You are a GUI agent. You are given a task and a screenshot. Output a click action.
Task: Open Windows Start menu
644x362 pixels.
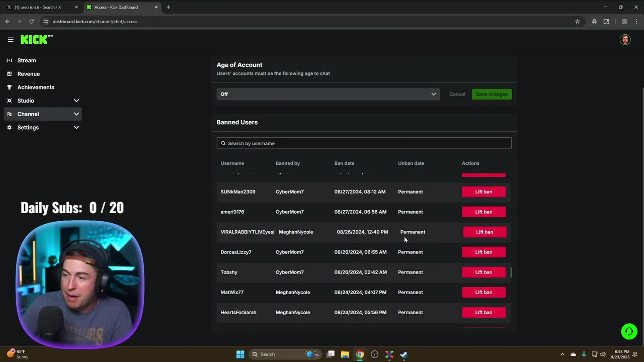coord(240,354)
